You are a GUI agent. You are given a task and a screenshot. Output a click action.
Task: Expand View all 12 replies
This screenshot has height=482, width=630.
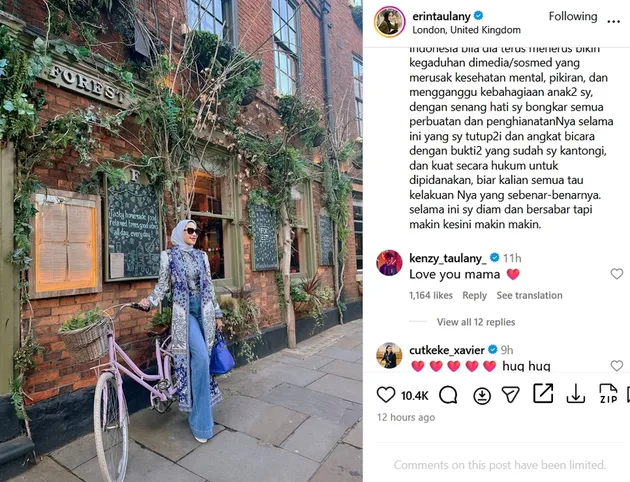[x=476, y=322]
